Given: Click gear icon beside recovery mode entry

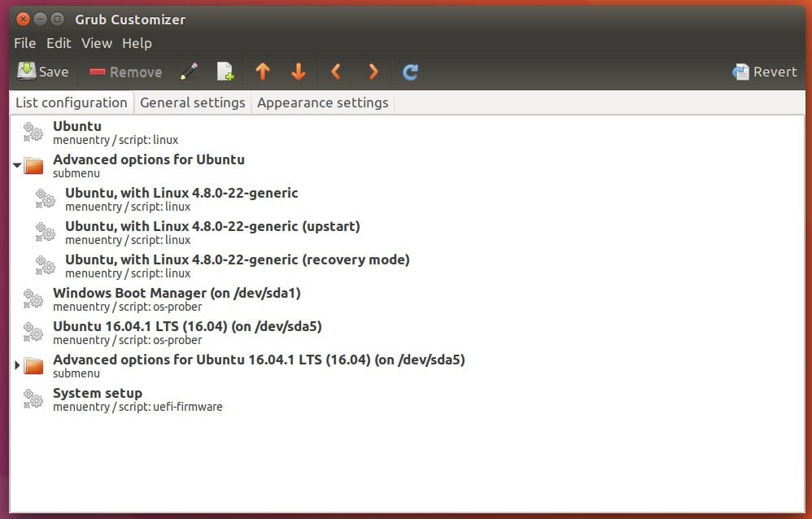Looking at the screenshot, I should click(46, 266).
